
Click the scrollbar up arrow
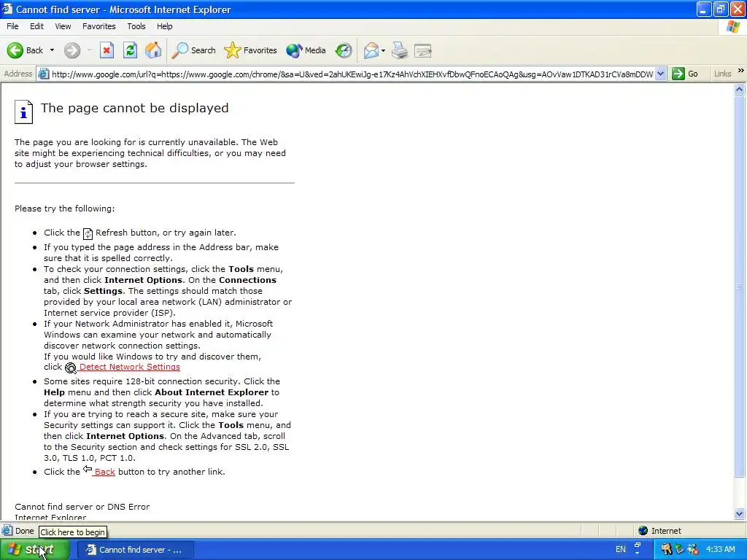740,89
